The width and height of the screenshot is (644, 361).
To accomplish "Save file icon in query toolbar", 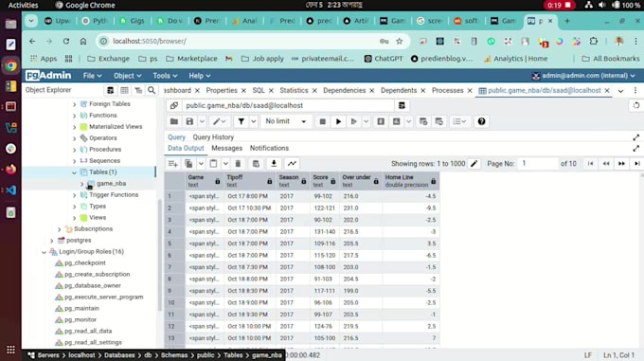I will pos(189,121).
